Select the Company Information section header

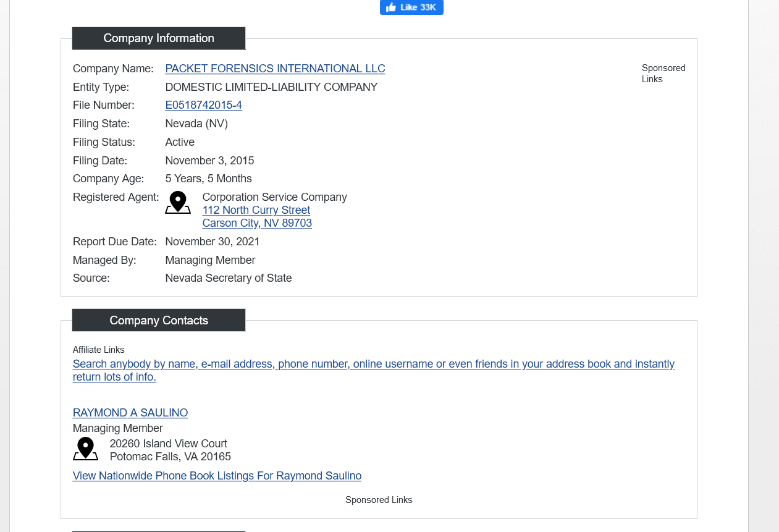159,38
